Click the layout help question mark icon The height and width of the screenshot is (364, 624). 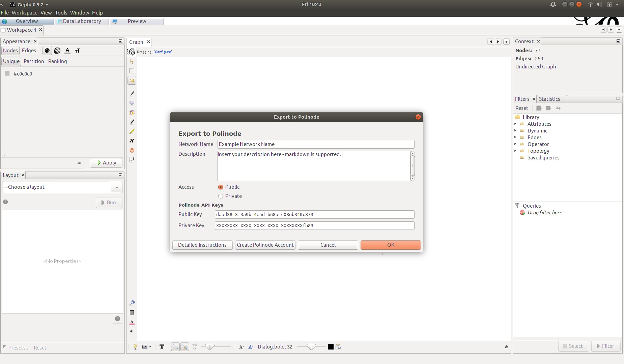[117, 319]
